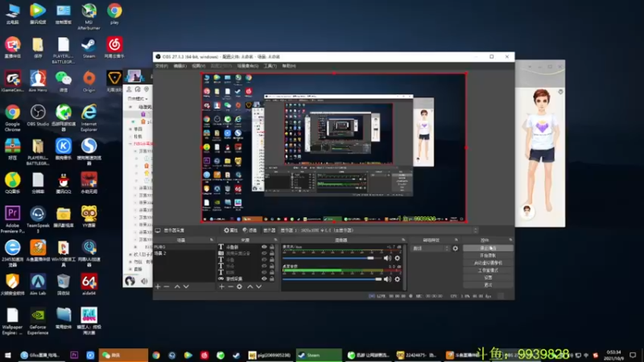
Task: Click the Start Recording button
Action: tap(488, 255)
